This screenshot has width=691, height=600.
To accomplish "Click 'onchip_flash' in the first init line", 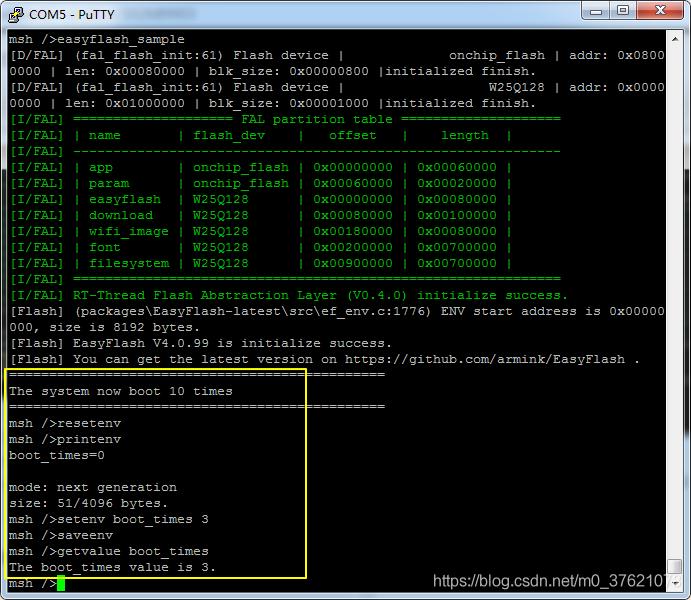I will click(497, 56).
